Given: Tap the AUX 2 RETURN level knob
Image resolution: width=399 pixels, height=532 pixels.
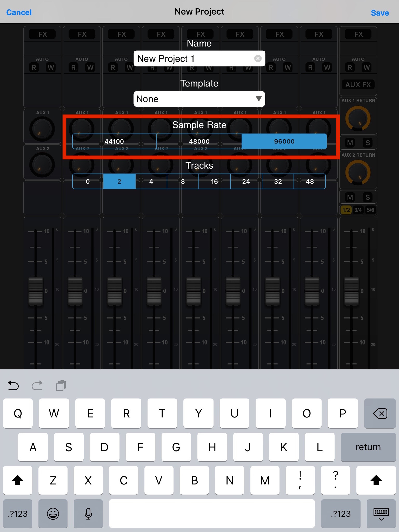Looking at the screenshot, I should click(x=358, y=172).
